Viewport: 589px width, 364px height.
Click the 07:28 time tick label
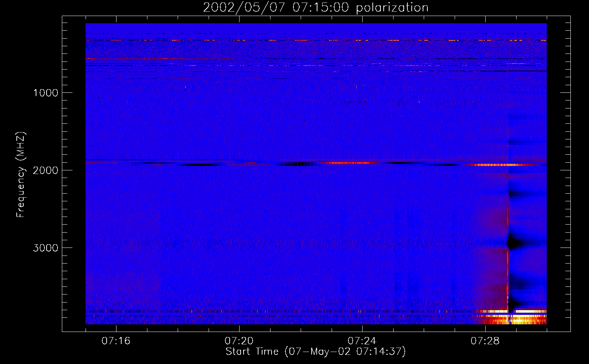[485, 341]
